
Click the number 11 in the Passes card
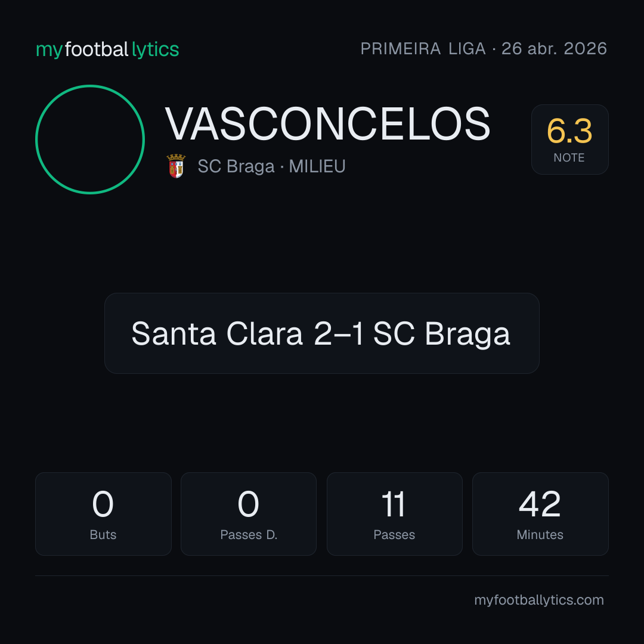(394, 504)
